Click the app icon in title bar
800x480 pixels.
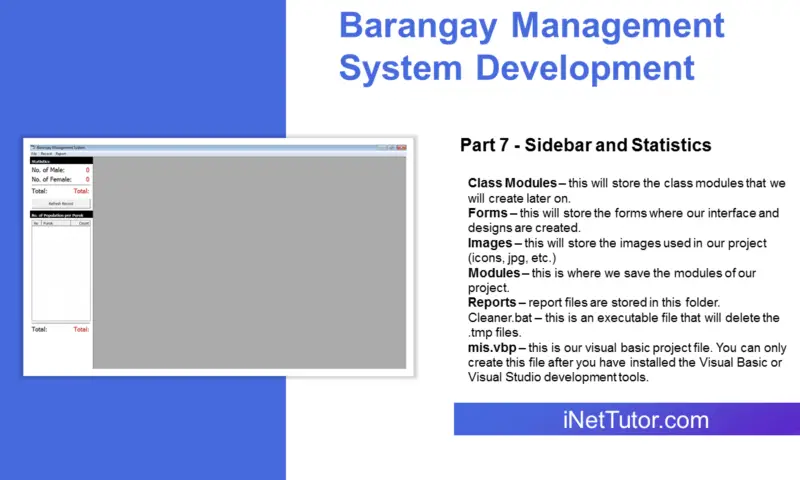pyautogui.click(x=33, y=147)
